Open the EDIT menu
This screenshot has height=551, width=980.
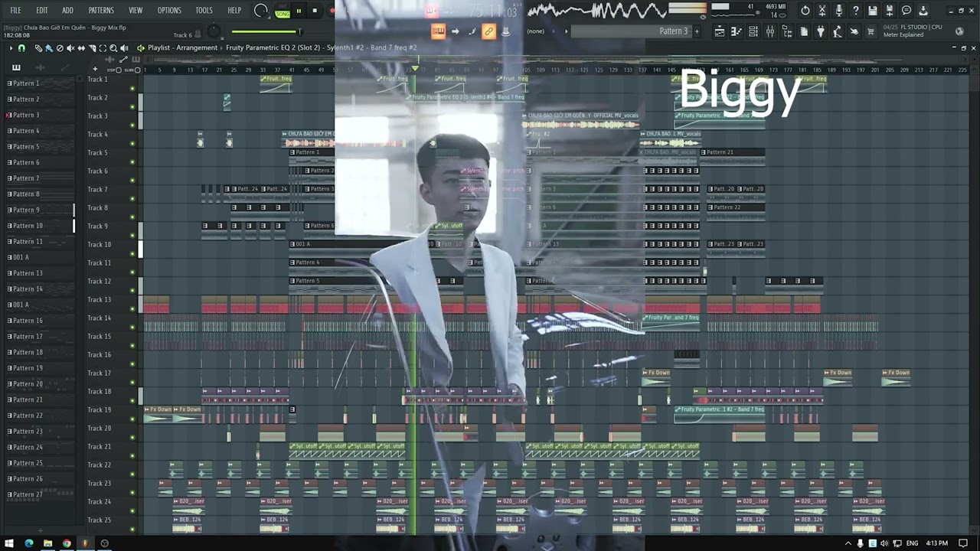pos(42,11)
